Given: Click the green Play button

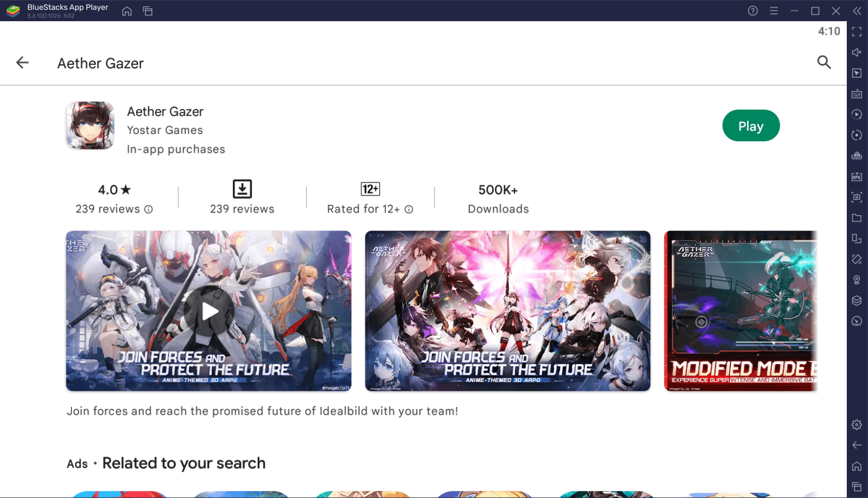Looking at the screenshot, I should (x=751, y=126).
